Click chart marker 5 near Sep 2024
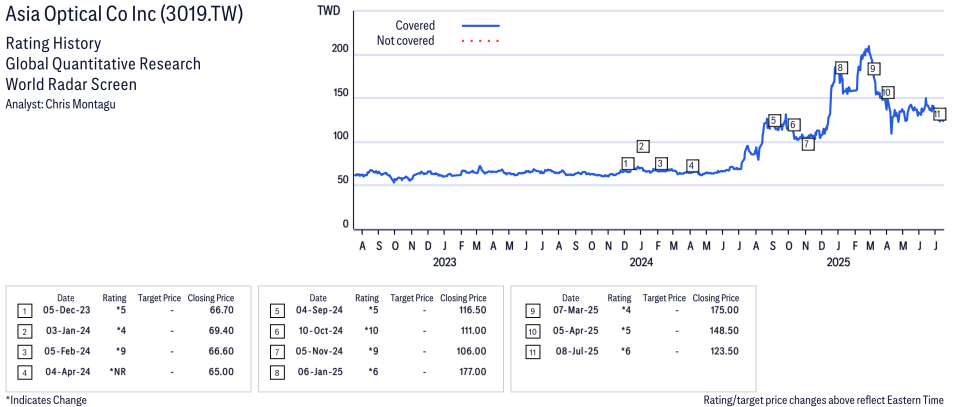The width and height of the screenshot is (955, 407). [x=774, y=121]
